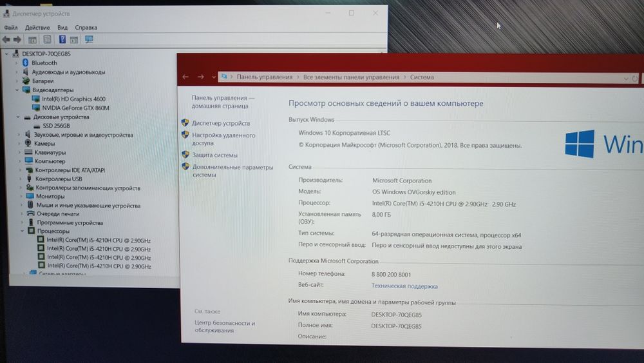Select Мыши и иные указывающие устройства

(x=88, y=206)
